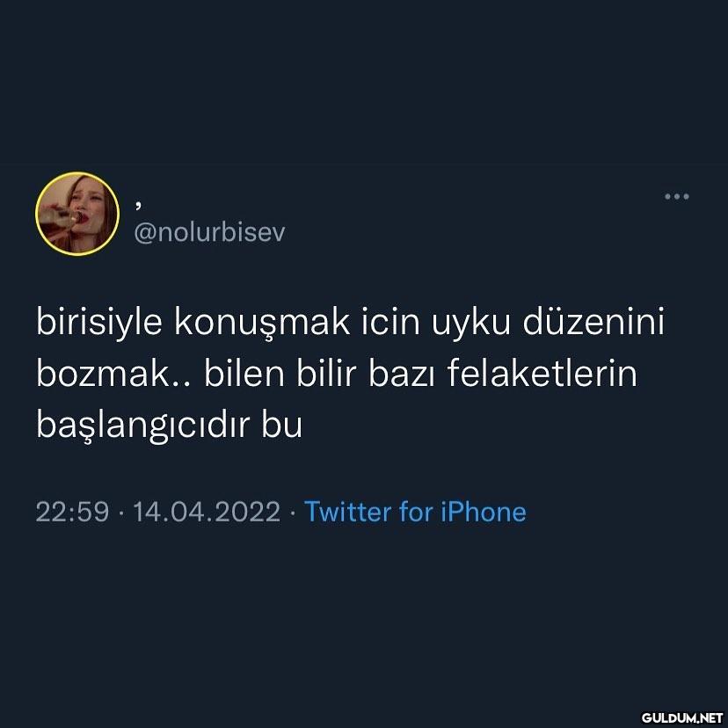Click the GULDUM.NET watermark logo

point(682,717)
